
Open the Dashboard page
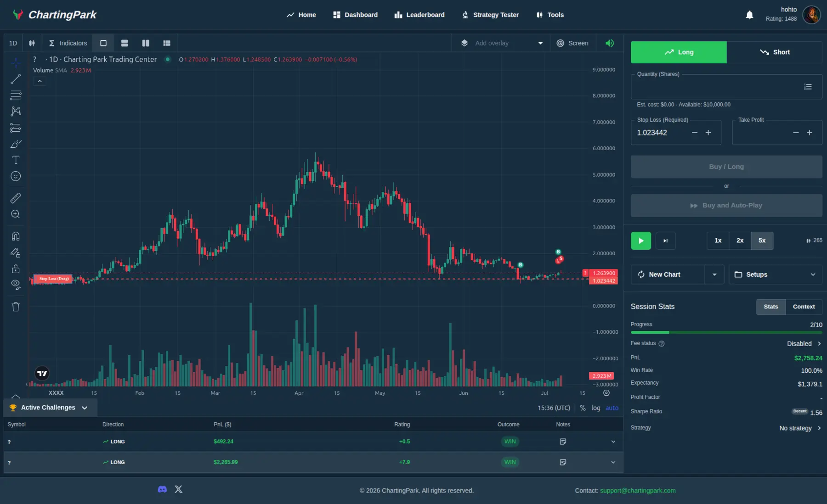[356, 15]
